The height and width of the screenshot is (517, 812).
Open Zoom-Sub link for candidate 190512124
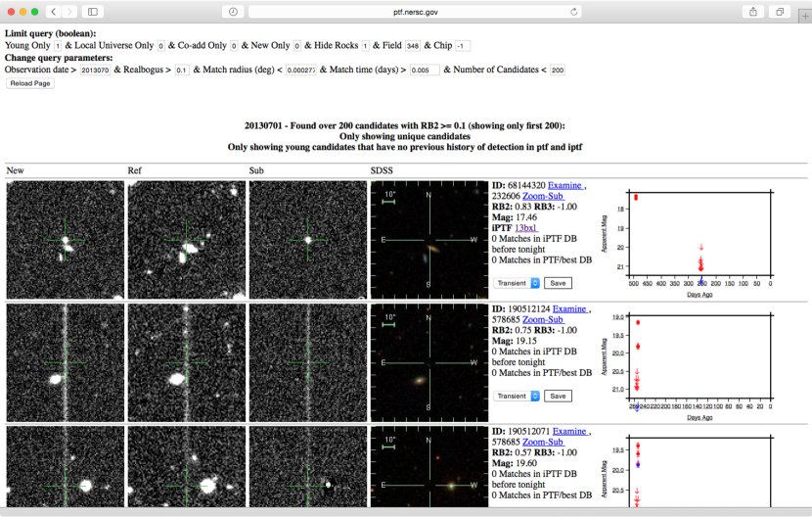click(x=543, y=320)
